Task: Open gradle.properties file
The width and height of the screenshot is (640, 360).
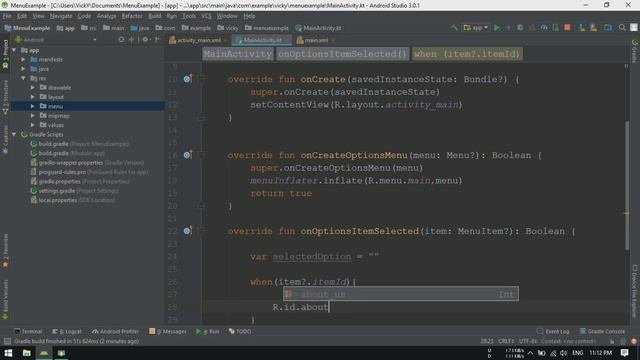Action: (80, 181)
